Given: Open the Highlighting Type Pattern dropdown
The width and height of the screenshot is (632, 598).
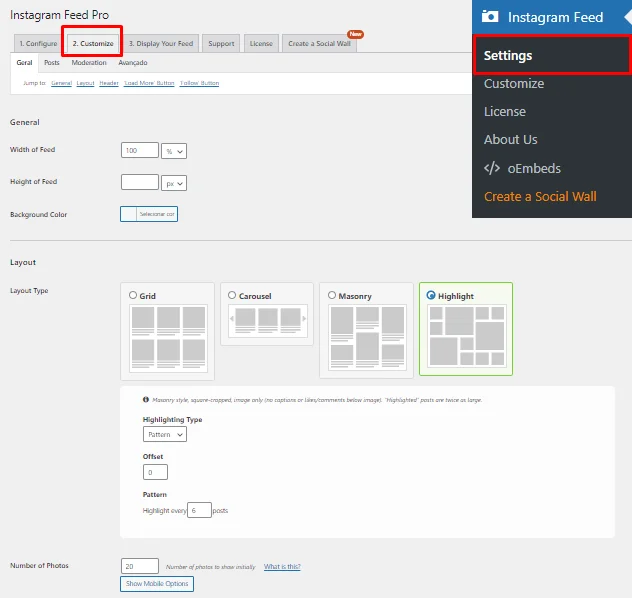Looking at the screenshot, I should click(x=165, y=434).
